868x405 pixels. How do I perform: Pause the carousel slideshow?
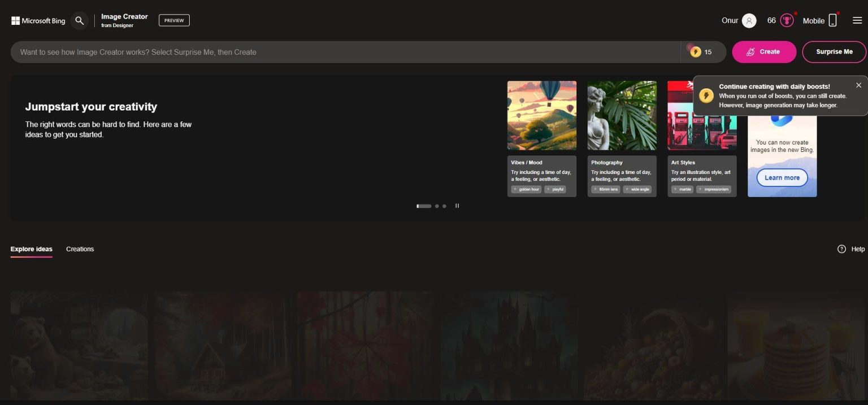click(457, 206)
